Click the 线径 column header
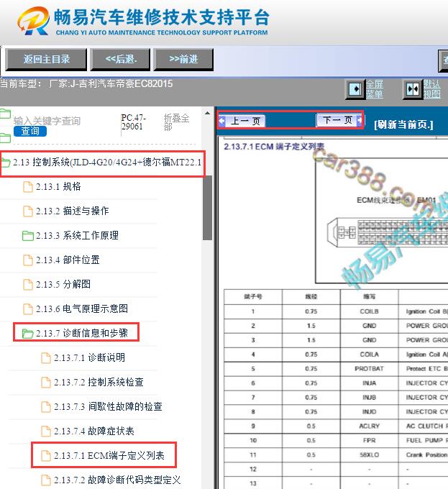The image size is (448, 489). click(x=311, y=296)
